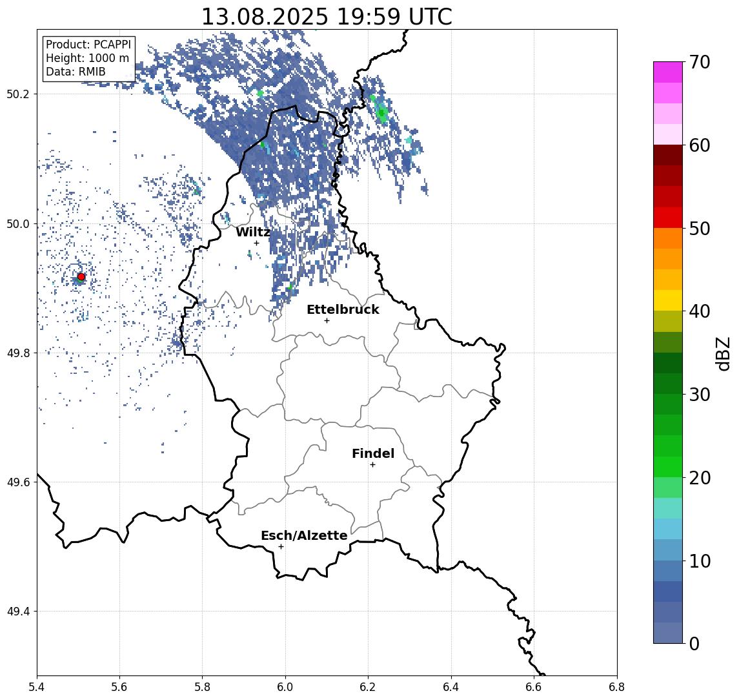Click the dark maroon colorbar swatch below 60

pos(668,155)
